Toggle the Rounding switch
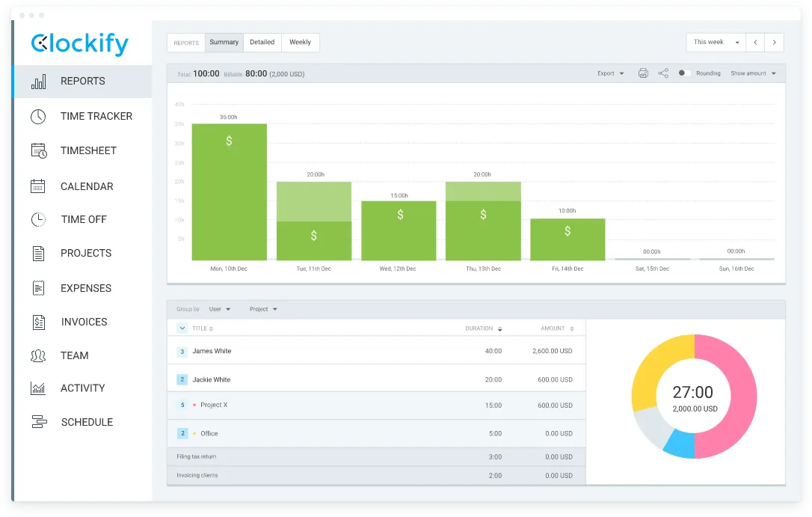 pos(684,73)
